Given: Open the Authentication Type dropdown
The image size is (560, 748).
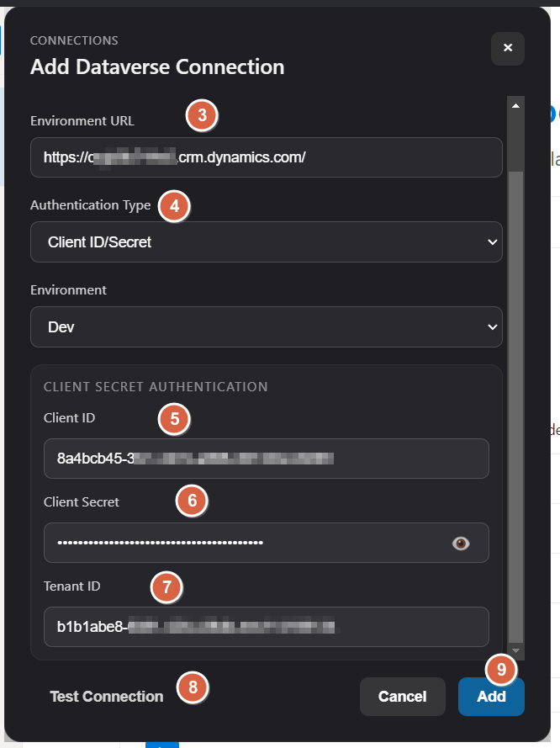Looking at the screenshot, I should pos(267,242).
